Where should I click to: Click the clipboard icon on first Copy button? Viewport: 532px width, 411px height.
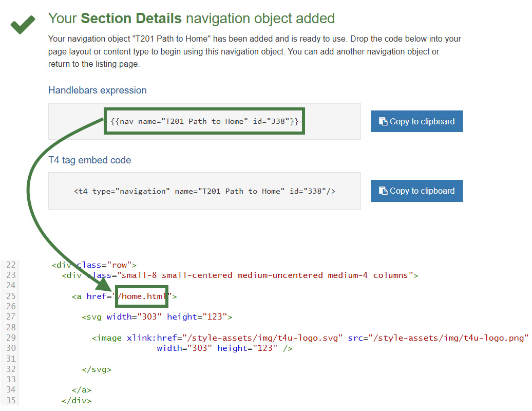[x=382, y=121]
